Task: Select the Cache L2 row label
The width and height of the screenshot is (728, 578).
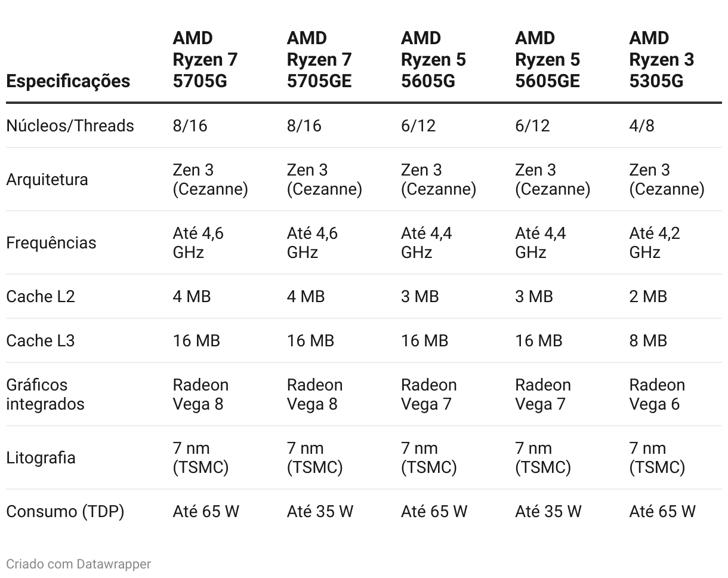Action: pyautogui.click(x=41, y=296)
